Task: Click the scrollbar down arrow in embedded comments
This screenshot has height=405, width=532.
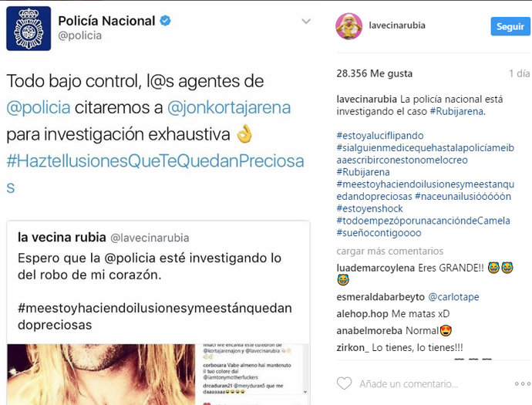Action: click(305, 392)
